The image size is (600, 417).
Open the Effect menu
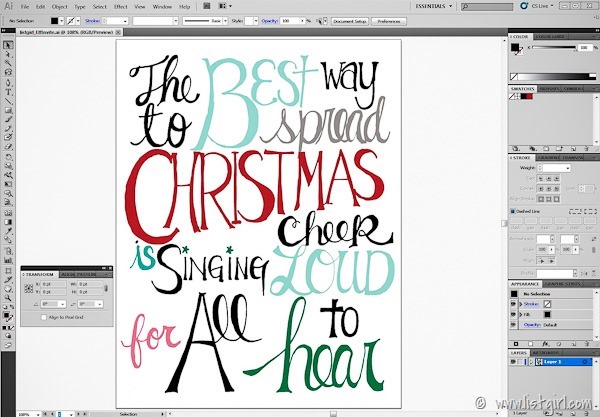pos(120,7)
